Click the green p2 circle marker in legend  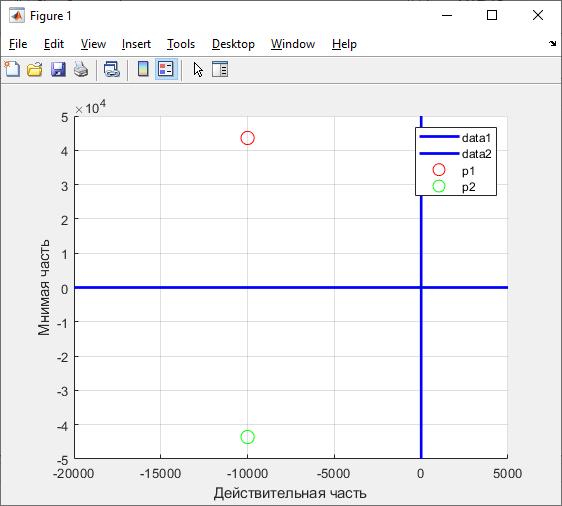coord(439,186)
